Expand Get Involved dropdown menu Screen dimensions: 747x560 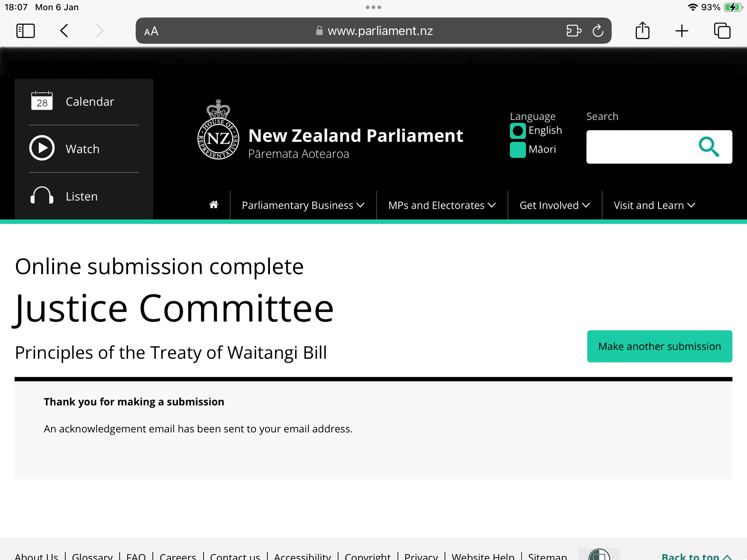555,205
